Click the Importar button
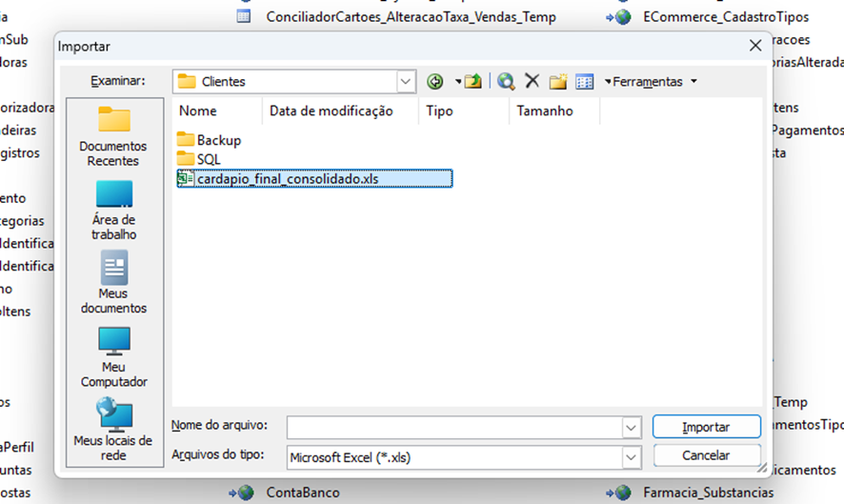This screenshot has height=504, width=844. 706,428
